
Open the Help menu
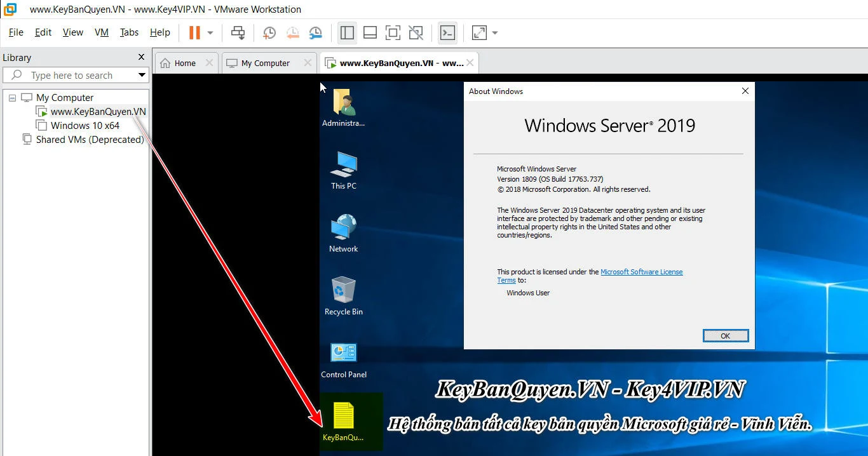click(160, 32)
